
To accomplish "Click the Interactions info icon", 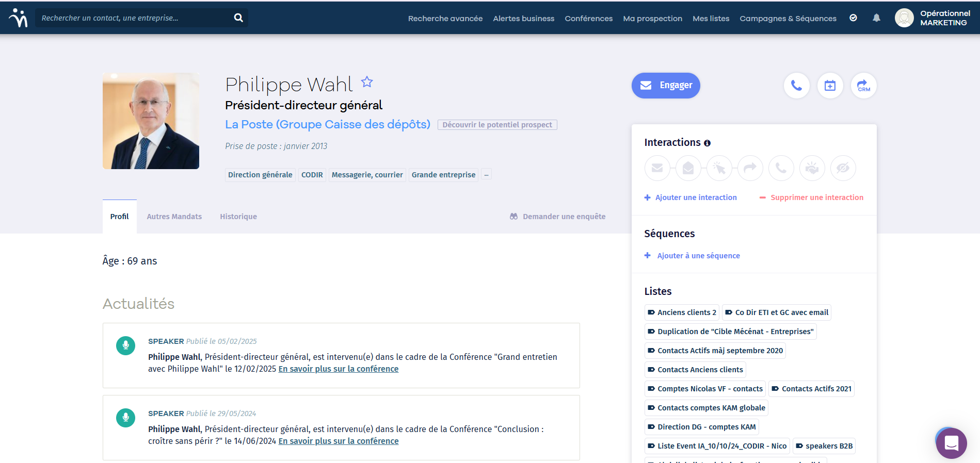I will 707,143.
